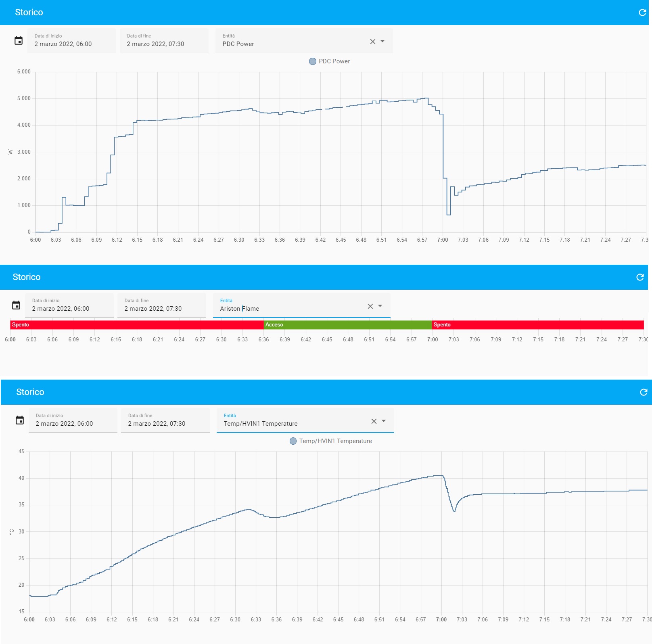Clear the Temp/HVIN1 Temperature entity selection
The image size is (652, 644).
click(374, 421)
